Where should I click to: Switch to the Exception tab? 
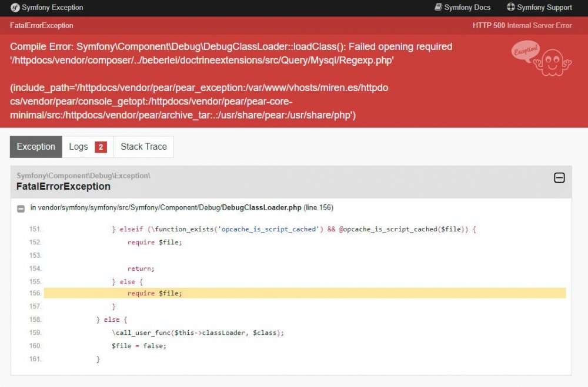coord(36,146)
